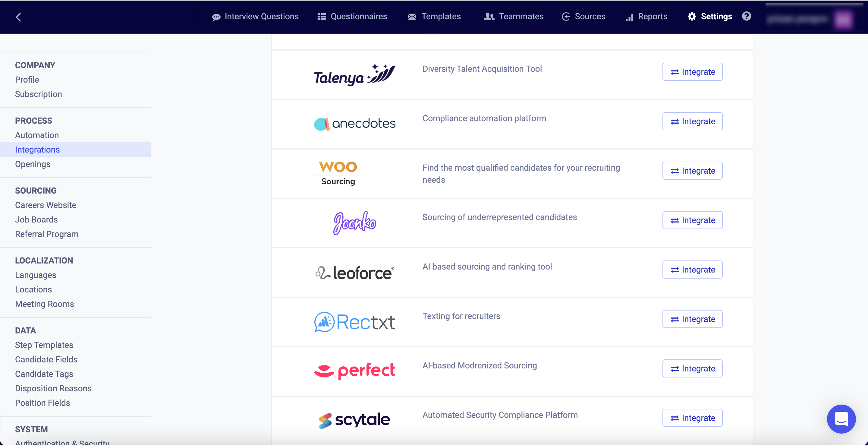Viewport: 868px width, 445px height.
Task: Click the Talenya logo
Action: point(354,75)
